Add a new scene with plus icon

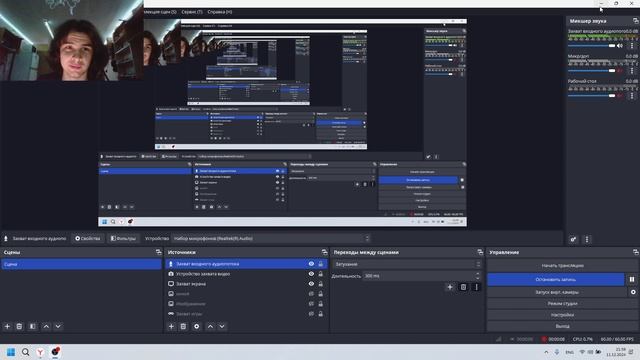tap(7, 326)
